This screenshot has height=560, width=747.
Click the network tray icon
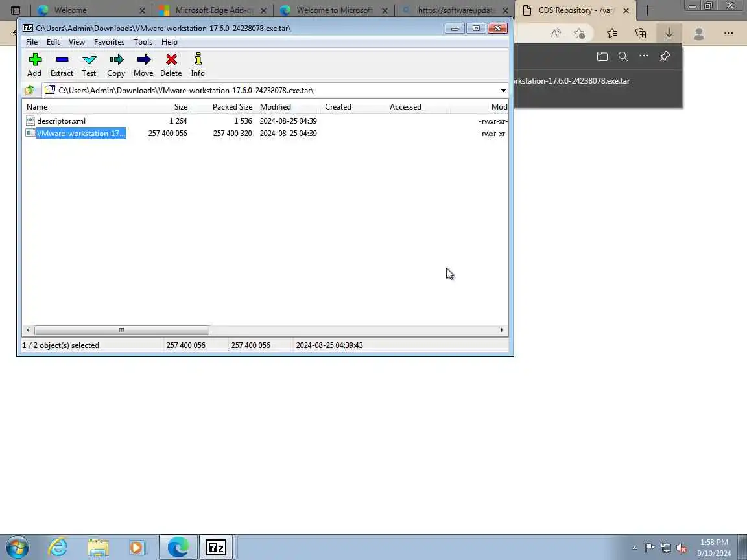coord(665,548)
